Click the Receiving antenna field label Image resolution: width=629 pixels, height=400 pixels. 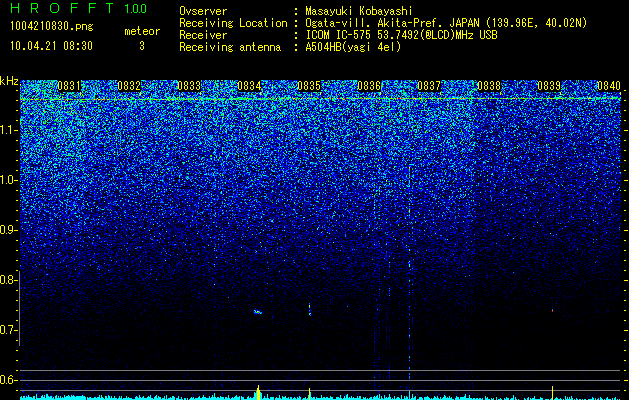230,47
